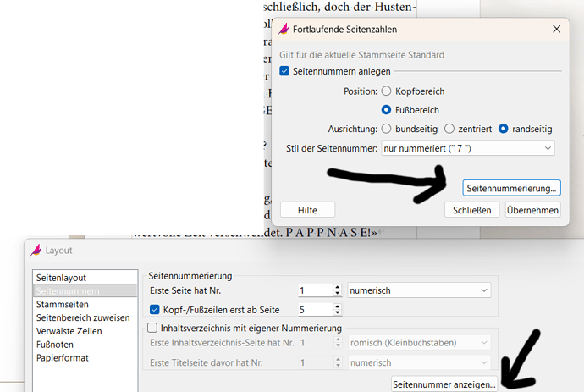Open numerisch dropdown for first page number
584x392 pixels.
[419, 290]
